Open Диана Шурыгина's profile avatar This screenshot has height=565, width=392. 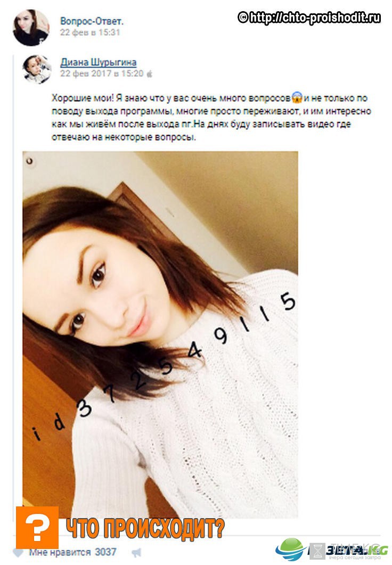tap(37, 69)
